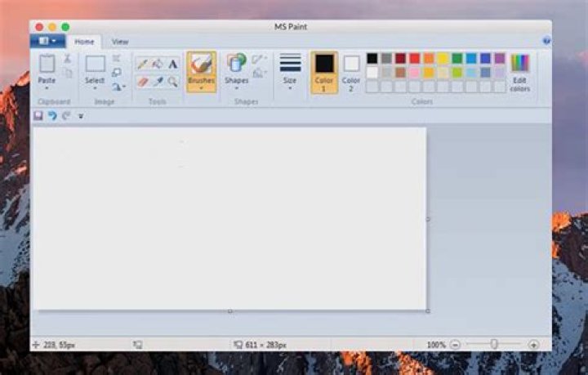Open Edit colors dialog

tap(520, 73)
